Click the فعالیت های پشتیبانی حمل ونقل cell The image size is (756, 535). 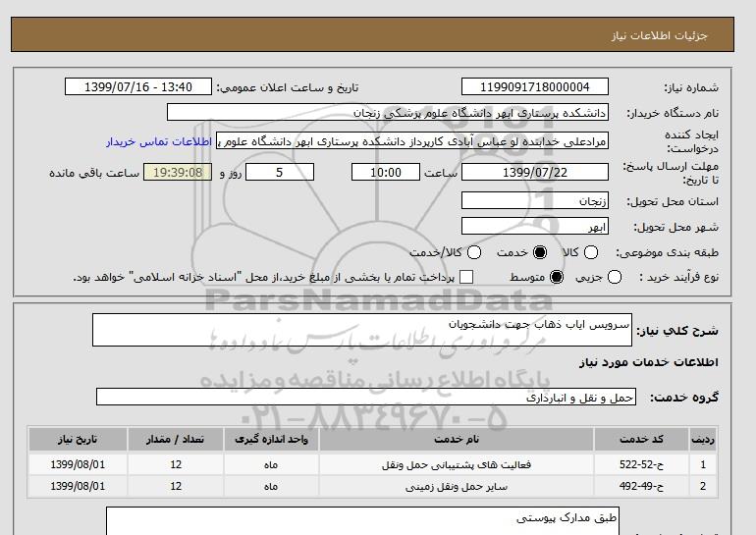[457, 464]
